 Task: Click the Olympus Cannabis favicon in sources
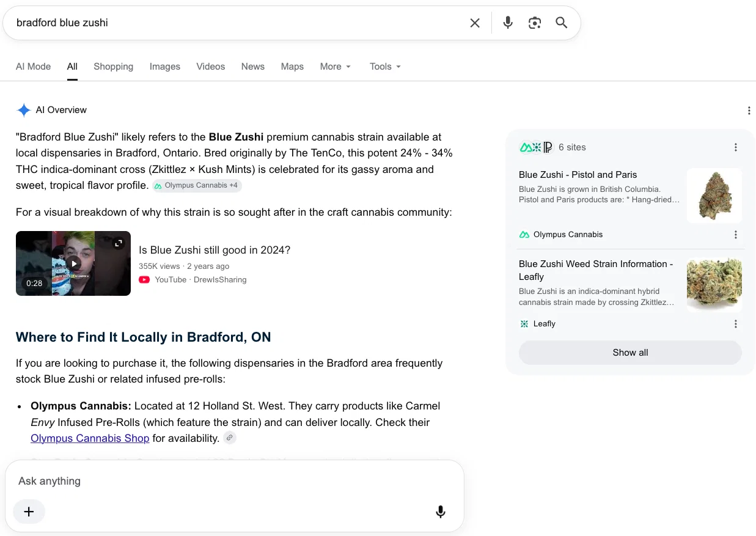coord(524,235)
